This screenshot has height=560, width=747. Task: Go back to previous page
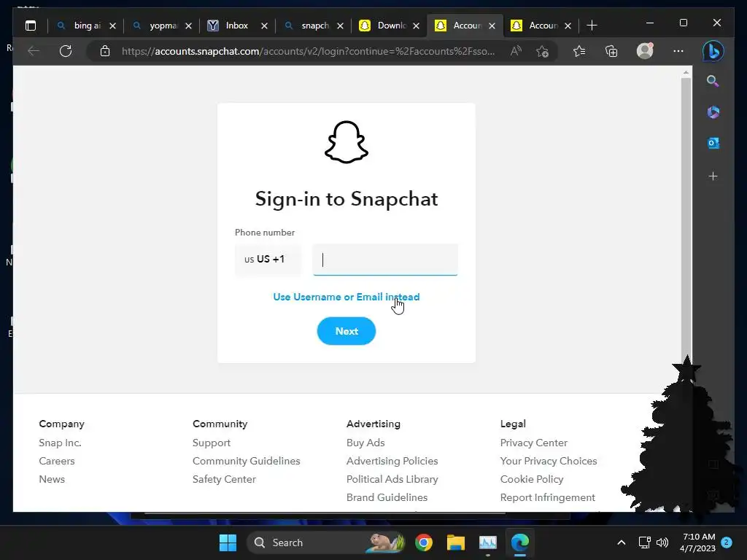coord(34,51)
